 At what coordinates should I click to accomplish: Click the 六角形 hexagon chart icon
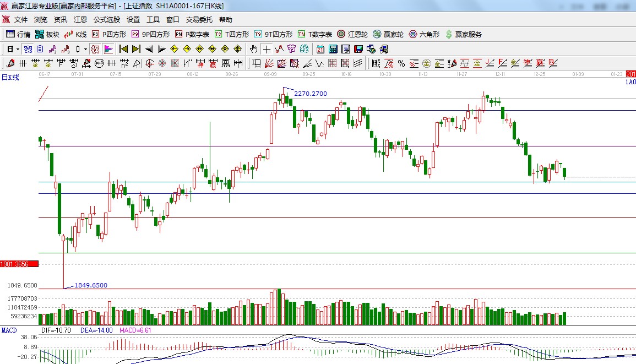[424, 34]
